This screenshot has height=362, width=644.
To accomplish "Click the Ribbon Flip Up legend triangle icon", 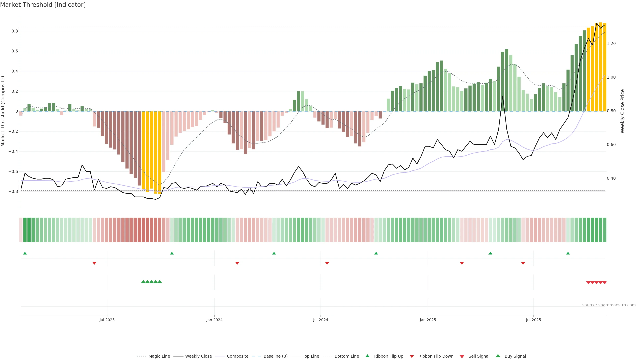I will (367, 356).
